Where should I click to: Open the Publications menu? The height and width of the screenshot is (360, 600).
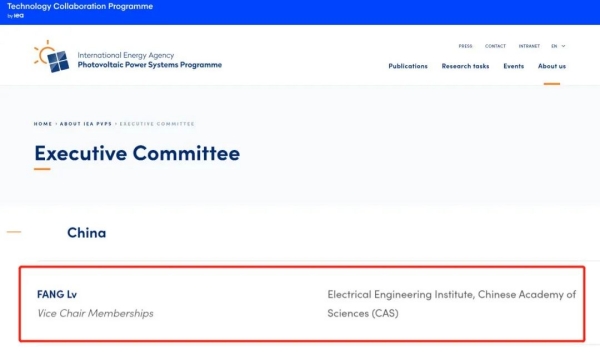[408, 66]
